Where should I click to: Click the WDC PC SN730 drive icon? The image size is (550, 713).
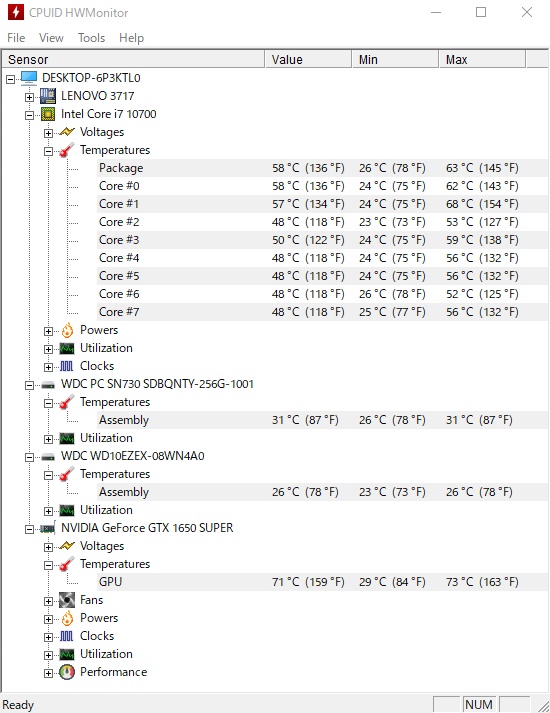[x=48, y=385]
